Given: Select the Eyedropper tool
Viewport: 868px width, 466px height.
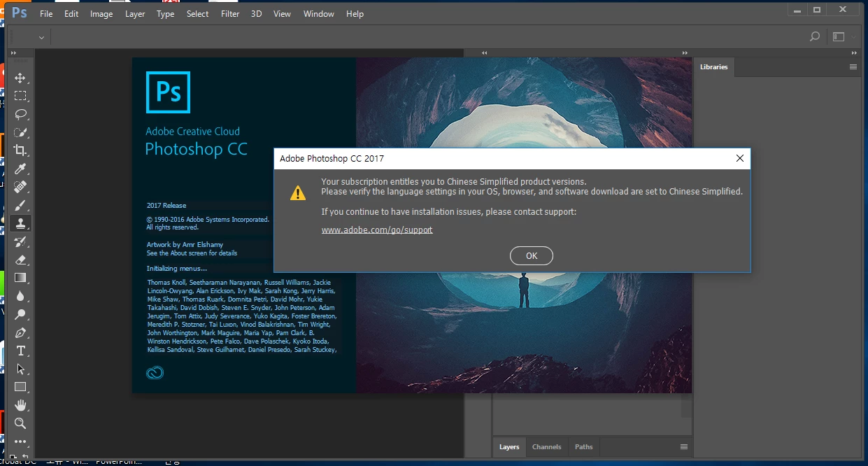Looking at the screenshot, I should pyautogui.click(x=20, y=169).
